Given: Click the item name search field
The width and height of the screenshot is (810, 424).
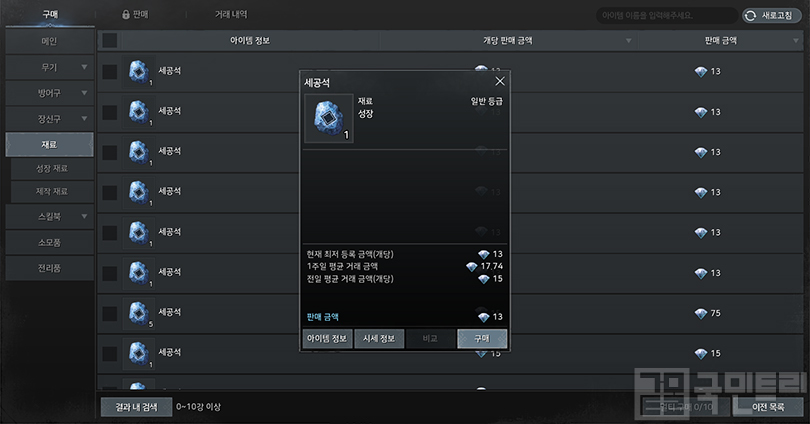Looking at the screenshot, I should click(x=665, y=15).
